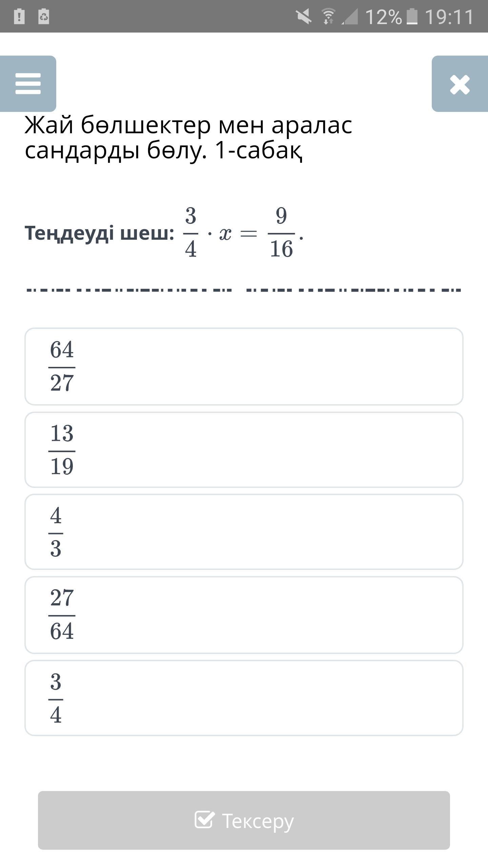Tap the recycle notification icon in status bar
This screenshot has height=868, width=488.
[x=44, y=17]
